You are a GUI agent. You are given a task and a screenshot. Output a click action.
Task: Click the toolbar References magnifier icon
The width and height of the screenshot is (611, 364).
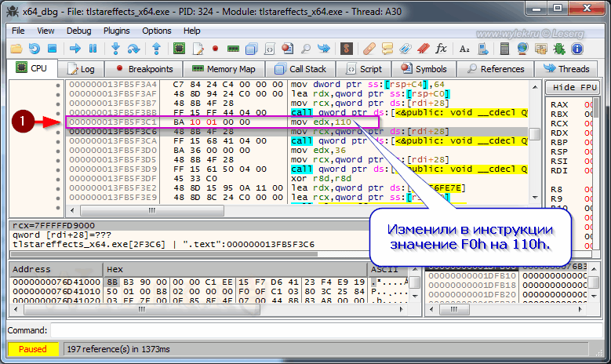(x=306, y=49)
